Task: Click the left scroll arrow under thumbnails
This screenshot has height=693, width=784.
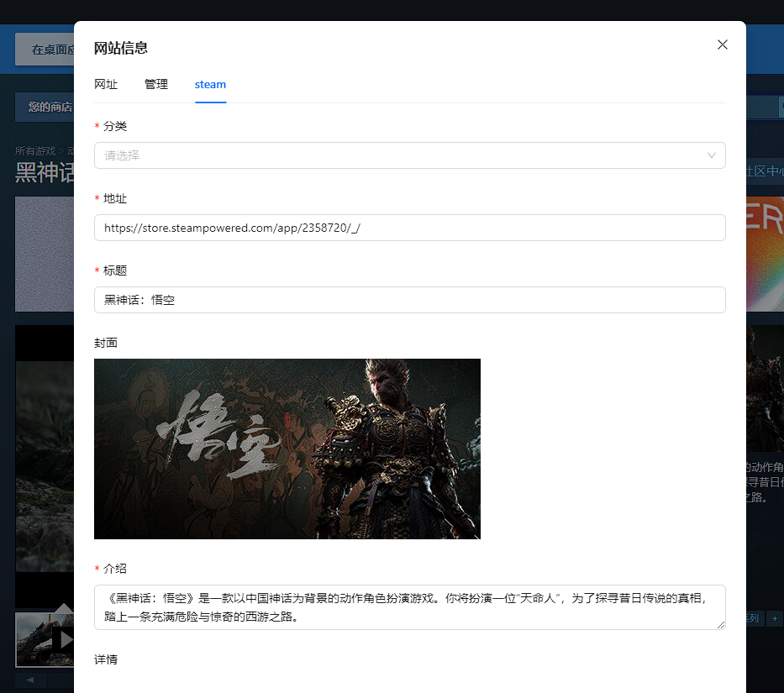Action: click(x=30, y=679)
